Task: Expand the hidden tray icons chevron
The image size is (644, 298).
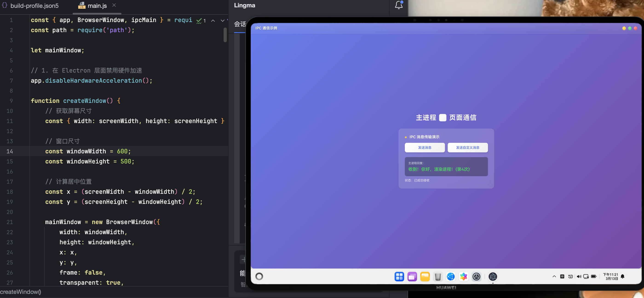Action: (x=554, y=276)
